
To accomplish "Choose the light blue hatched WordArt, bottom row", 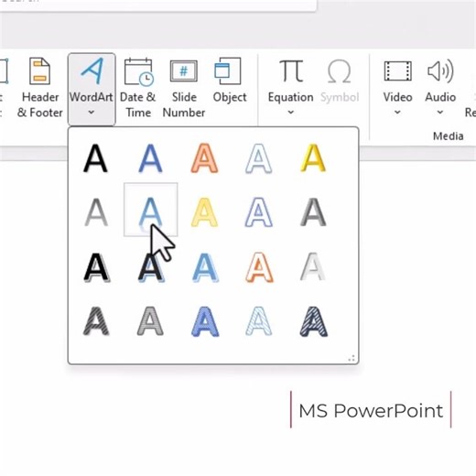I will click(259, 321).
